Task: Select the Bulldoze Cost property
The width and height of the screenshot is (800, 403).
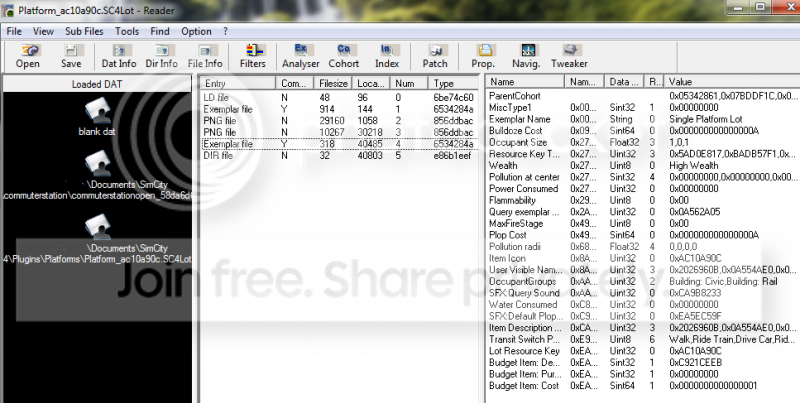Action: (643, 131)
